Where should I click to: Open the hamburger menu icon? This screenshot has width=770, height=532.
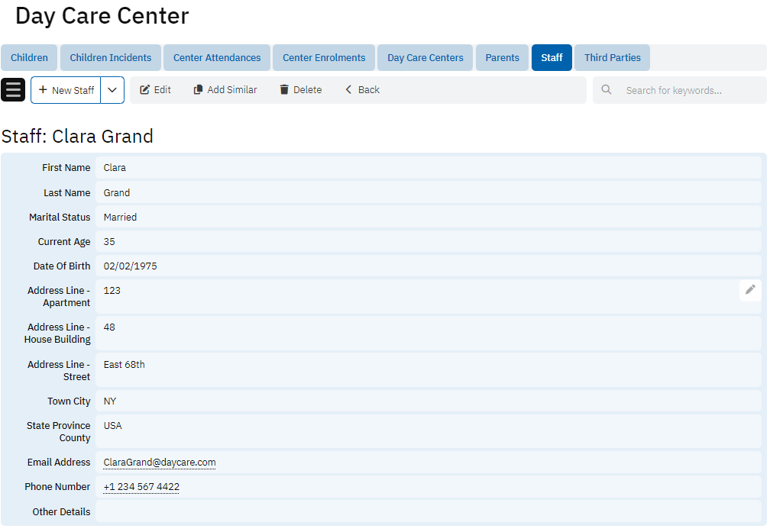13,89
